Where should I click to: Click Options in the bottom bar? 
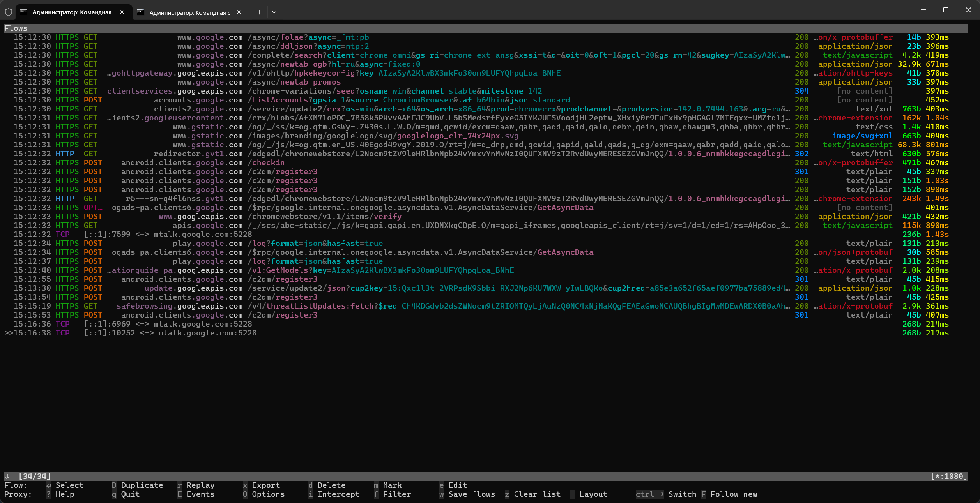click(268, 494)
